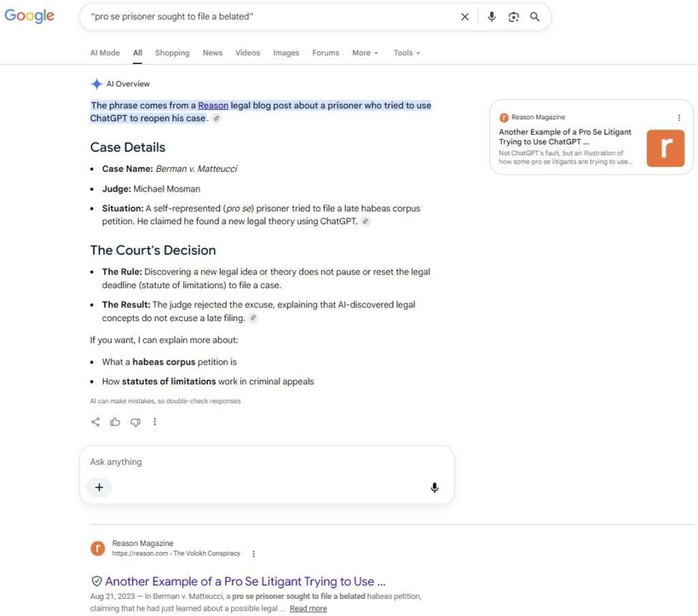The image size is (698, 616).
Task: Open options menu on Reason Magazine source card
Action: pos(679,117)
